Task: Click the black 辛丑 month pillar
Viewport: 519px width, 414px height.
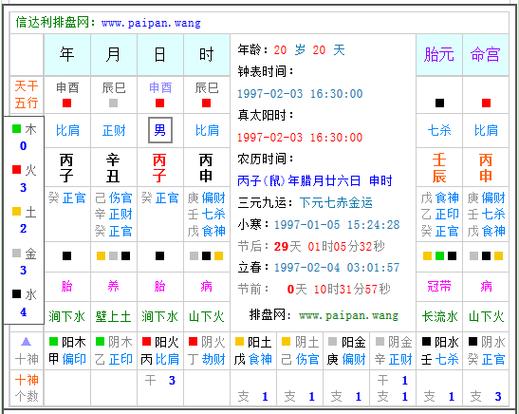Action: click(113, 168)
